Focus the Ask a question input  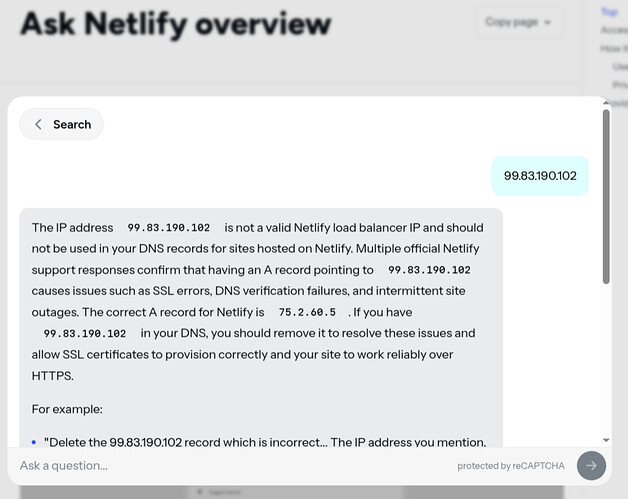230,465
